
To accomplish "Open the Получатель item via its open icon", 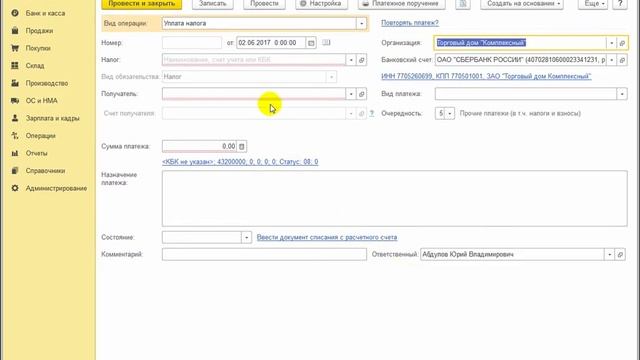I will click(x=361, y=94).
